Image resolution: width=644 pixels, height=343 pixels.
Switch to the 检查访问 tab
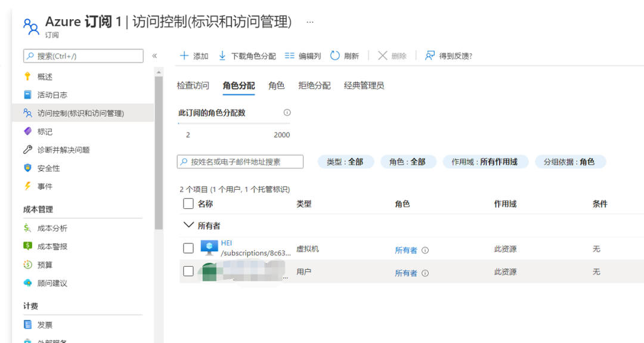point(193,85)
